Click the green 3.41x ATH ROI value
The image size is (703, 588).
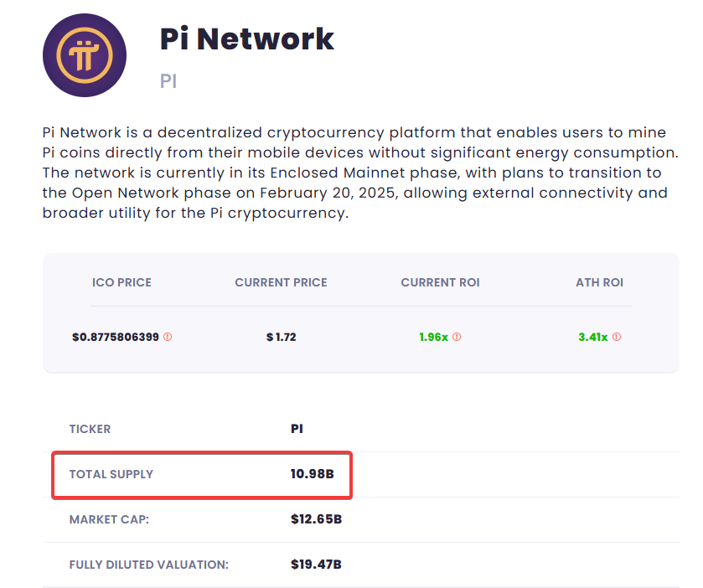[592, 337]
